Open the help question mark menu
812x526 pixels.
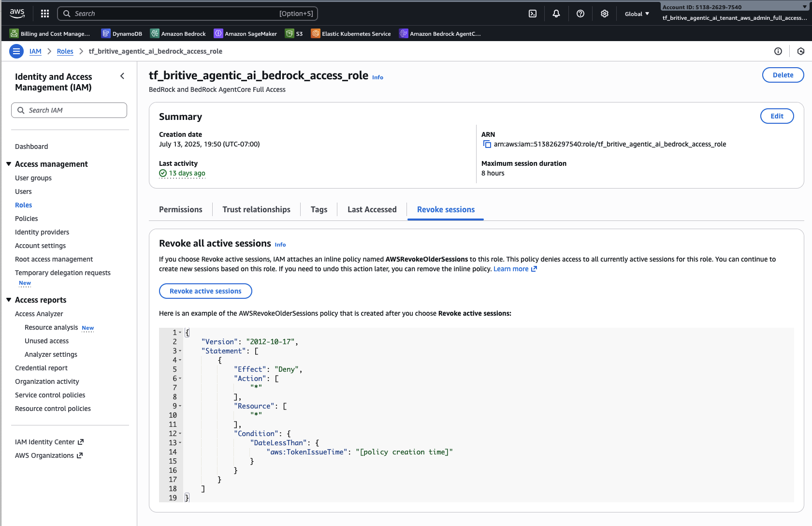pos(580,14)
